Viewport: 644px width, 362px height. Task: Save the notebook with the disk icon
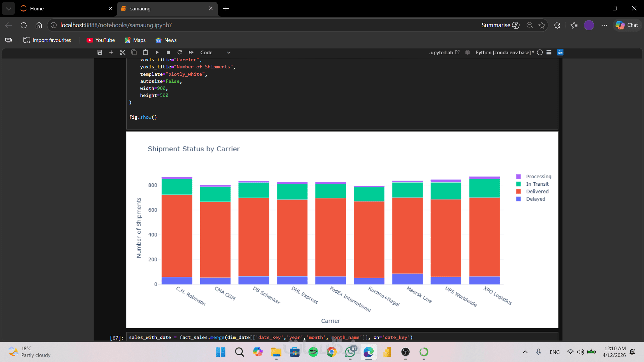pos(100,52)
